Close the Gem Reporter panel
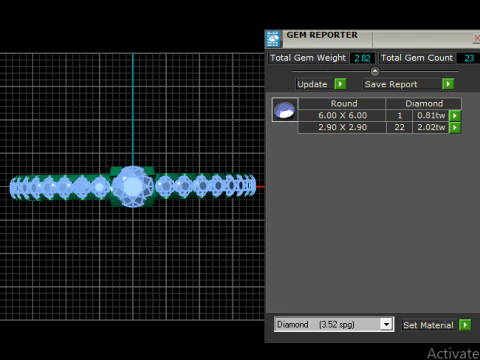480x360 pixels. tap(477, 38)
